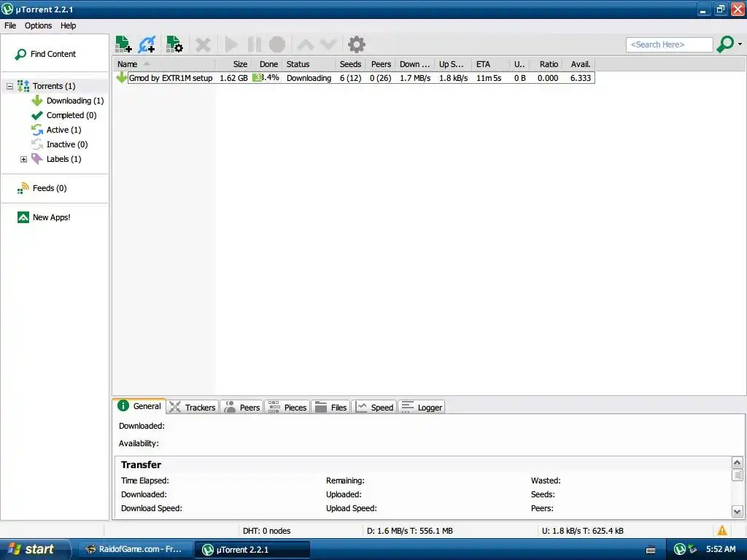Click the 3.4% progress bar cell

(267, 77)
